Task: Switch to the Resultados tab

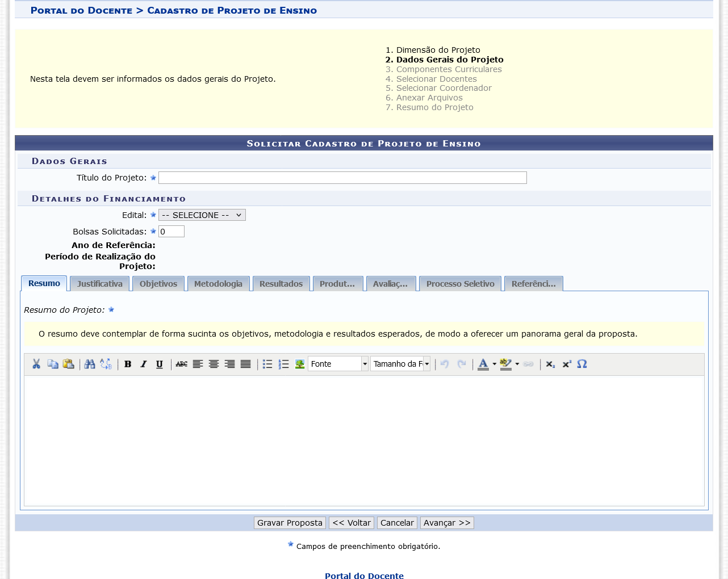Action: coord(281,284)
